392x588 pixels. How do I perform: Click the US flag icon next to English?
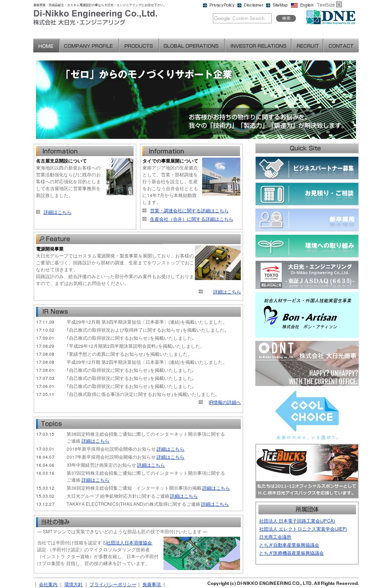click(x=294, y=5)
